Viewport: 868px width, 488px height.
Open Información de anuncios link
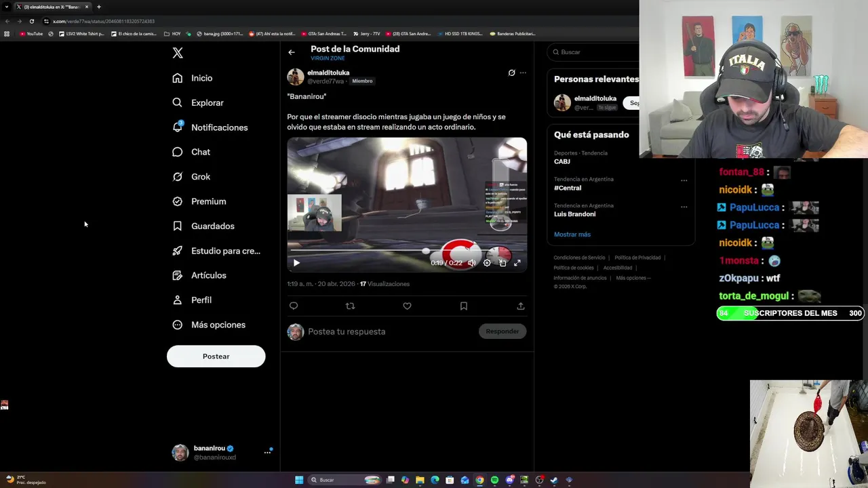tap(580, 278)
